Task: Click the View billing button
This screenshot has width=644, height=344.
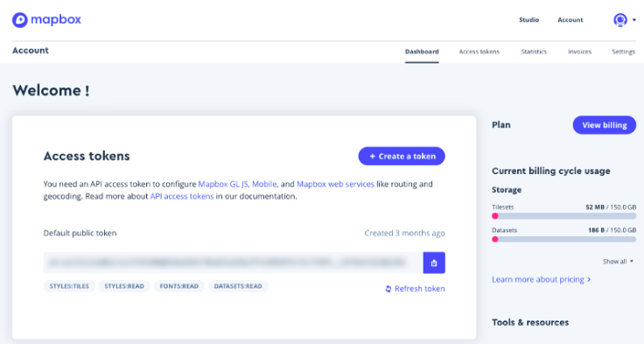Action: click(x=604, y=125)
